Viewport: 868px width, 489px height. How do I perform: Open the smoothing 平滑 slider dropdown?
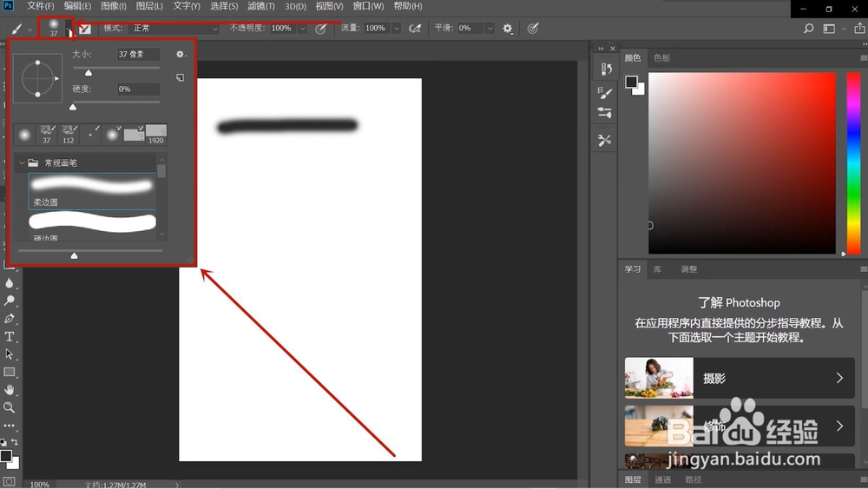click(490, 29)
